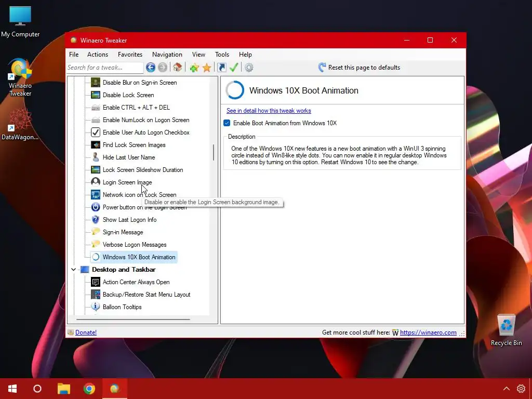Click the DataWagon desktop shortcut
Viewport: 532px width, 399px height.
tap(20, 124)
